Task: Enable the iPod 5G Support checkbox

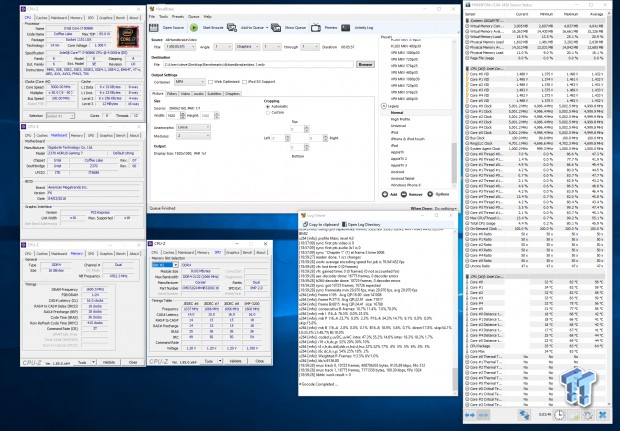Action: point(244,82)
